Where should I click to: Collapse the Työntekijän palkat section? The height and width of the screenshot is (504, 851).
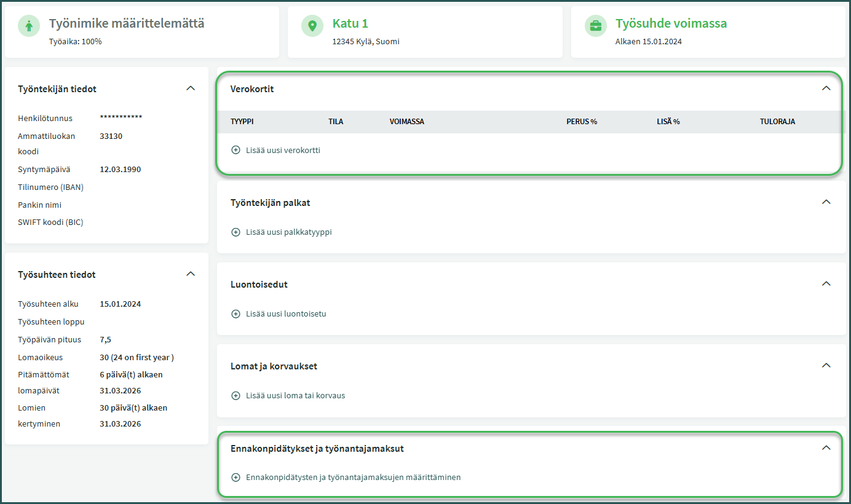tap(826, 202)
